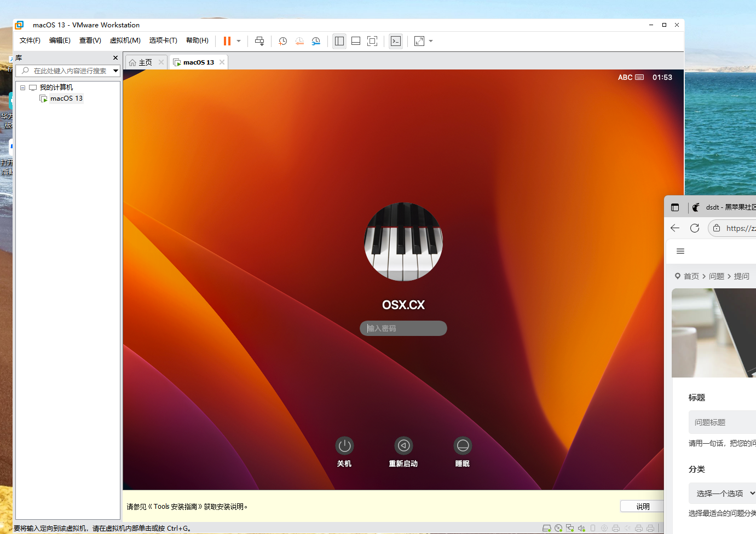Close the 主页 tab
This screenshot has width=756, height=534.
(161, 62)
